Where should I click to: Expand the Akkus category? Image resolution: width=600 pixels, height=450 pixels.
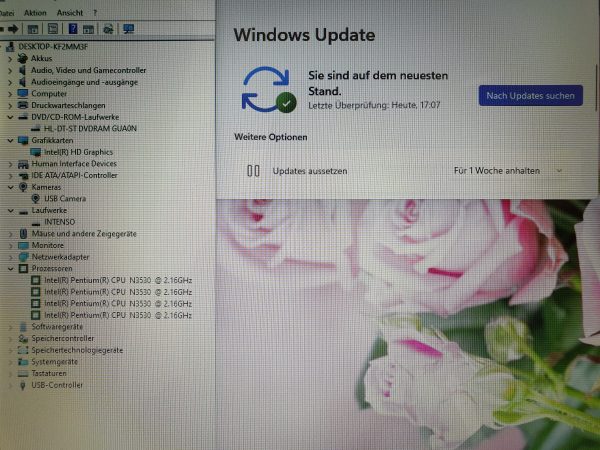point(10,59)
